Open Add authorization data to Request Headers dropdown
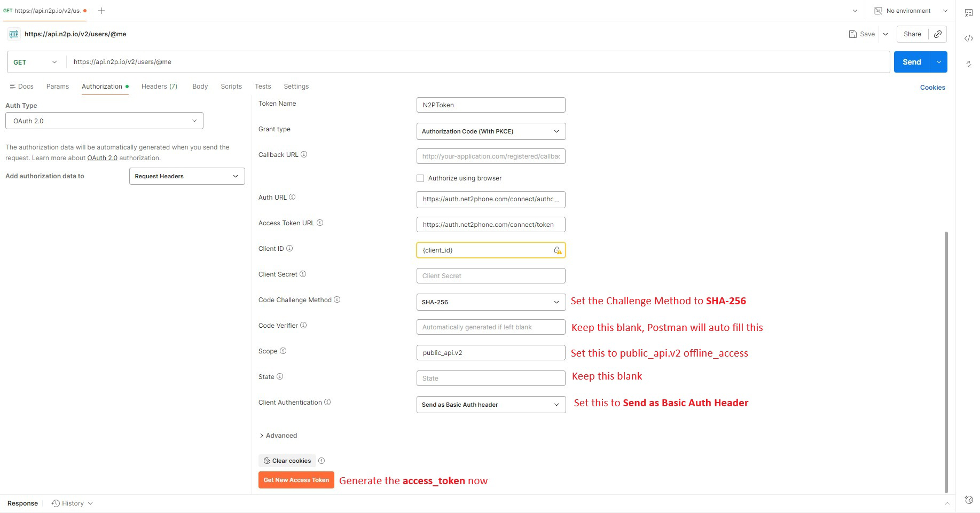This screenshot has height=513, width=980. point(187,177)
